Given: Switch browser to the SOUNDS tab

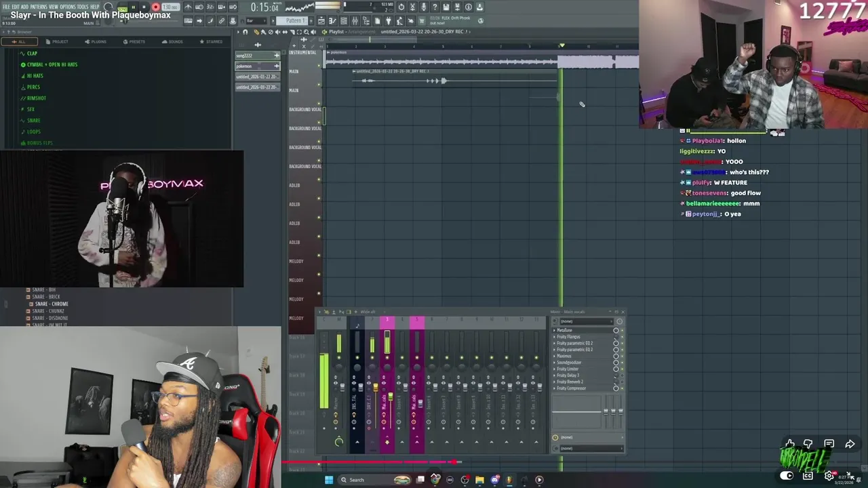Looking at the screenshot, I should point(173,41).
